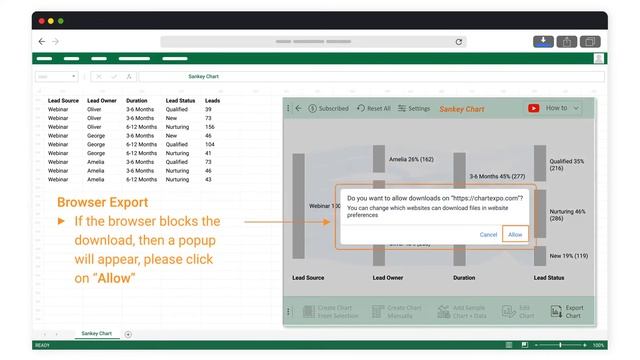Click Cancel in the download popup
Viewport: 640px width, 360px height.
pos(488,235)
